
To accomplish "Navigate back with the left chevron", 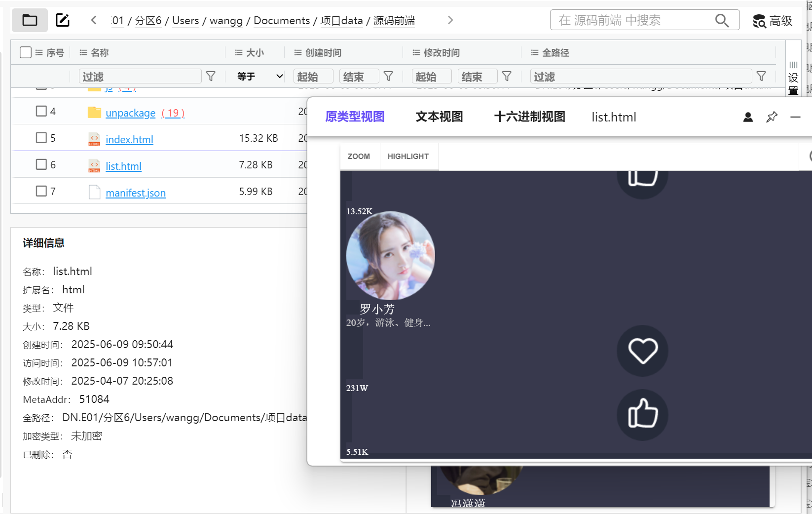I will [94, 20].
